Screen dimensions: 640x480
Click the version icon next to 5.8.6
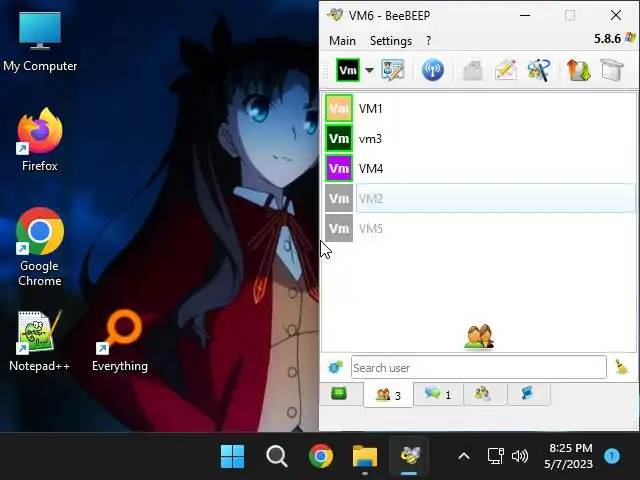click(x=630, y=38)
